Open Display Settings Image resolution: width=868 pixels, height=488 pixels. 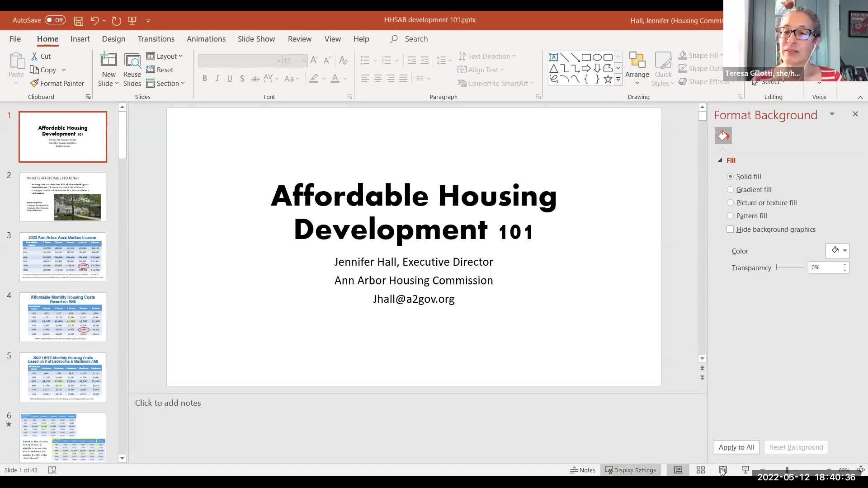(x=630, y=470)
